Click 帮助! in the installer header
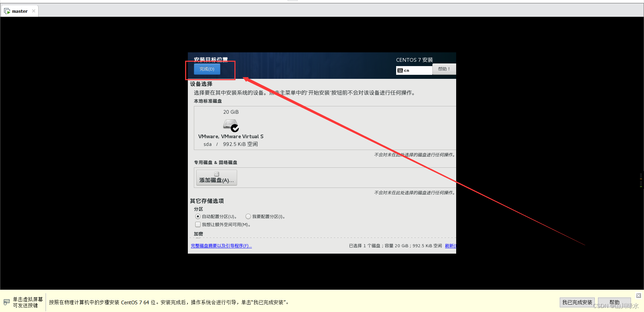This screenshot has width=644, height=312. (444, 69)
